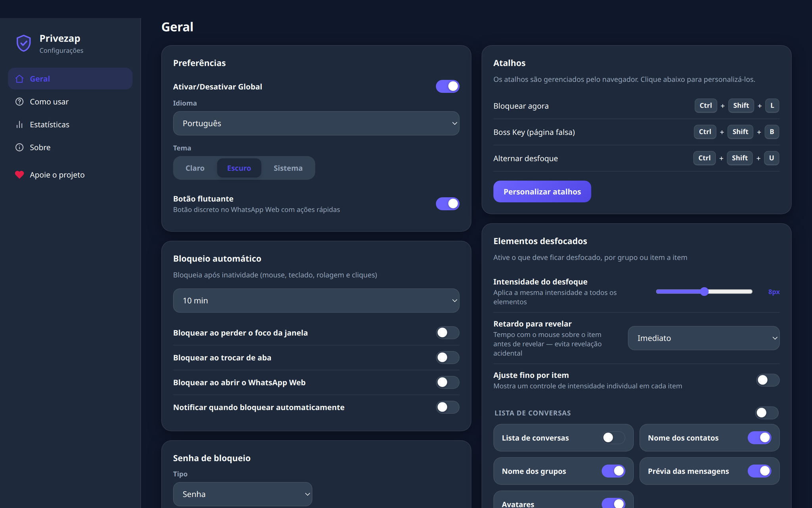
Task: Click the Bloquear agora shortcut label
Action: (x=521, y=106)
